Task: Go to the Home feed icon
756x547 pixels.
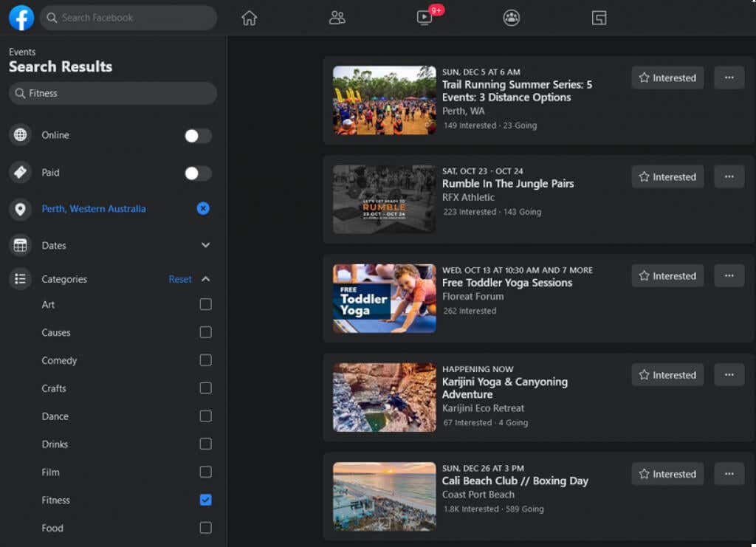Action: 250,18
